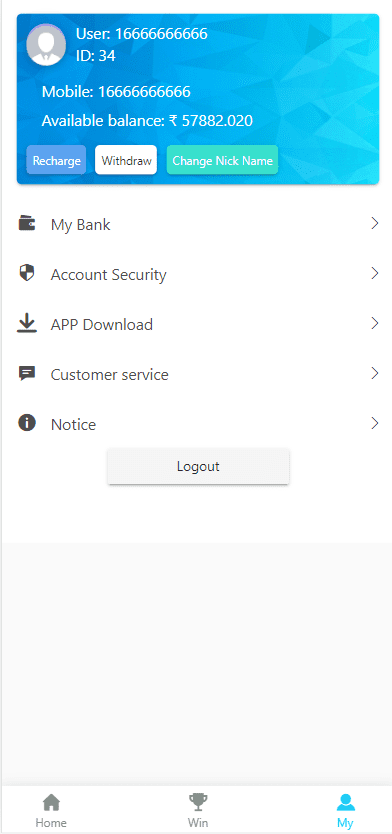This screenshot has width=392, height=834.
Task: Expand APP Download chevron arrow
Action: click(x=375, y=323)
